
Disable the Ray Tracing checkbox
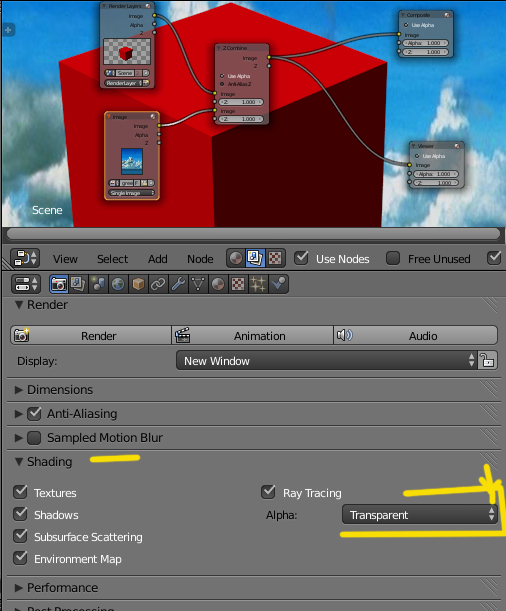pos(268,492)
